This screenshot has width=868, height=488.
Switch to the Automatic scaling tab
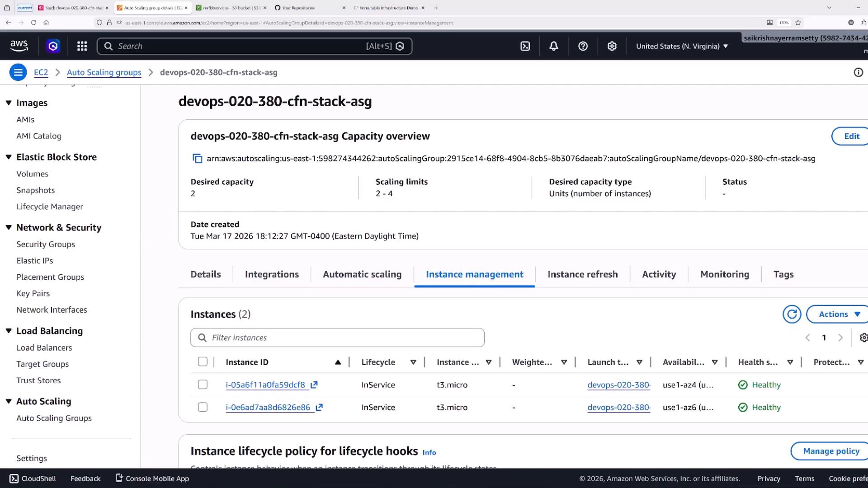click(362, 274)
